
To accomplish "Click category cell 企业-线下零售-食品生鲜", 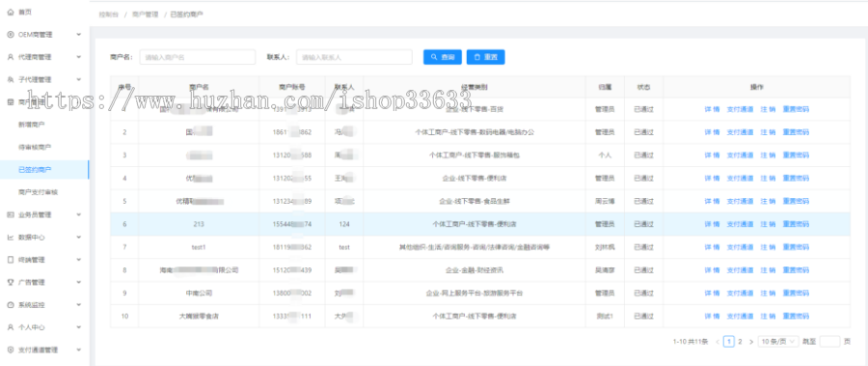I will (475, 201).
